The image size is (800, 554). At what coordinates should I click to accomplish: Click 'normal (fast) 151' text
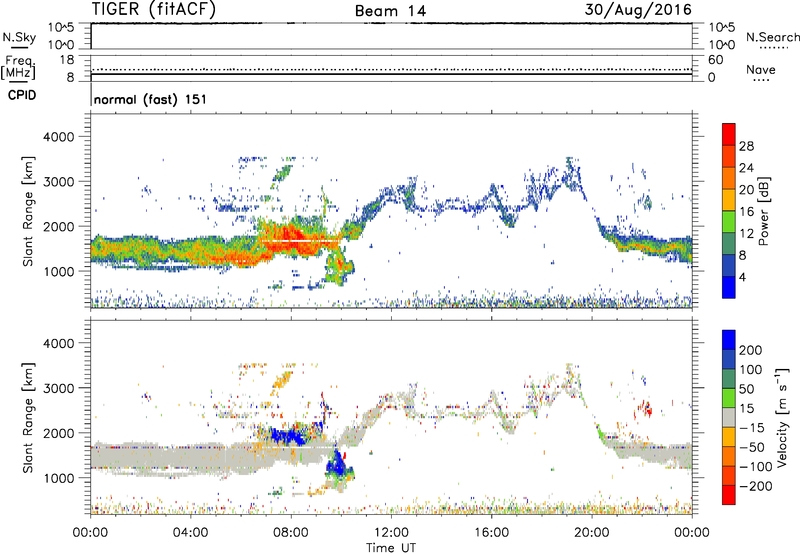pos(151,99)
